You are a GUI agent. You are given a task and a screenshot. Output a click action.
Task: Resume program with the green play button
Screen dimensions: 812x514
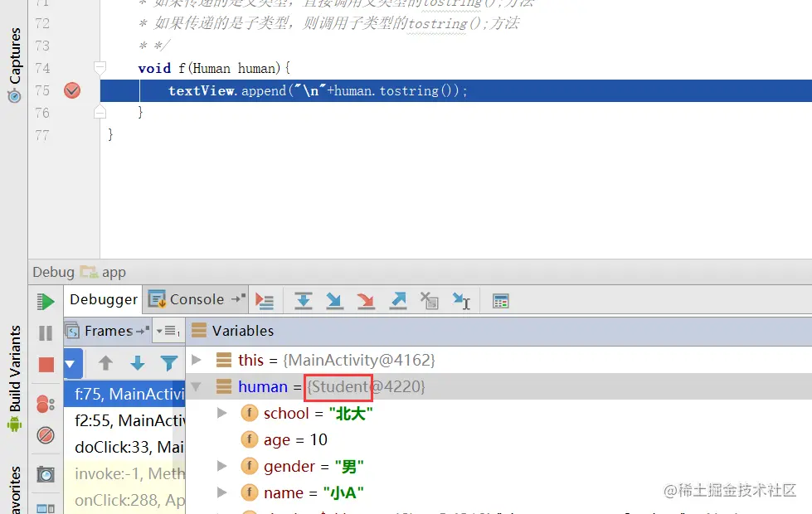46,301
